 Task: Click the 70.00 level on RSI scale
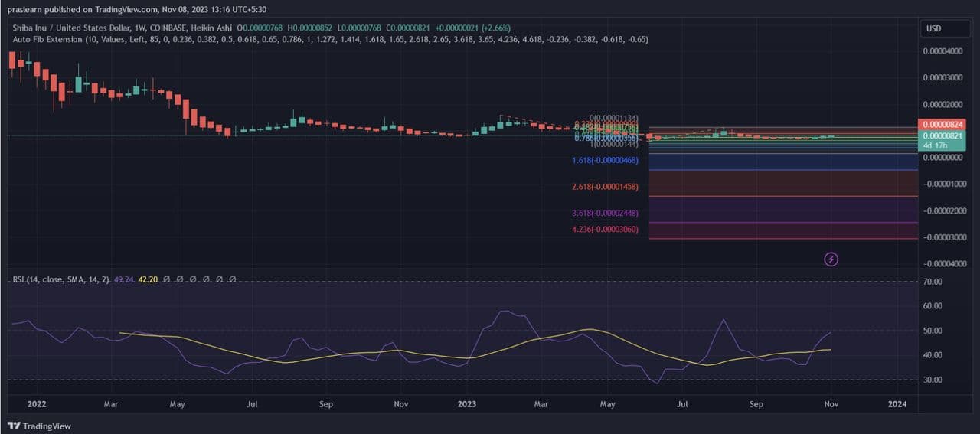933,282
